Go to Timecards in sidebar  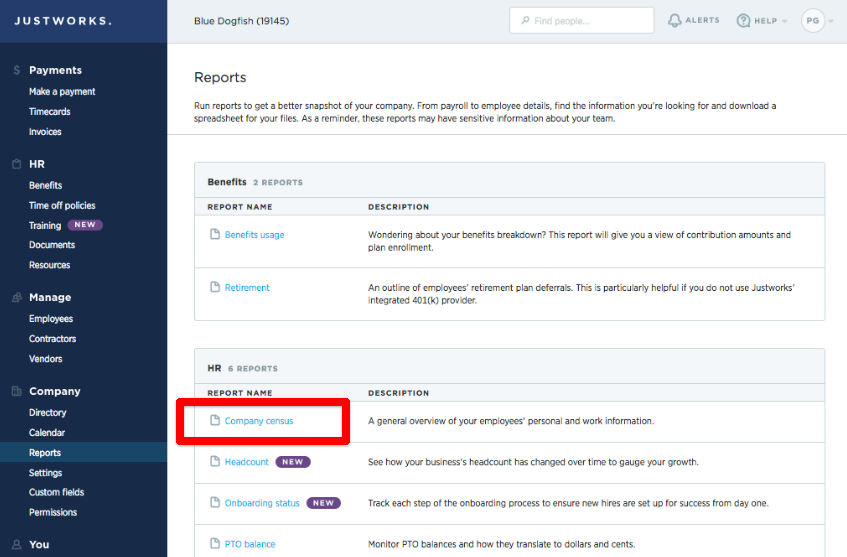pos(50,112)
